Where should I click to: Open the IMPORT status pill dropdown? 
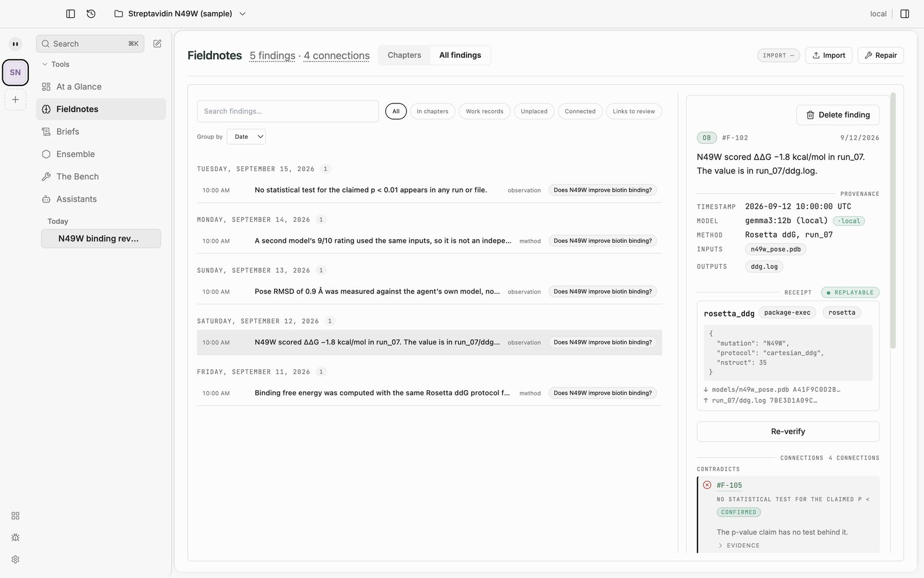pos(778,55)
